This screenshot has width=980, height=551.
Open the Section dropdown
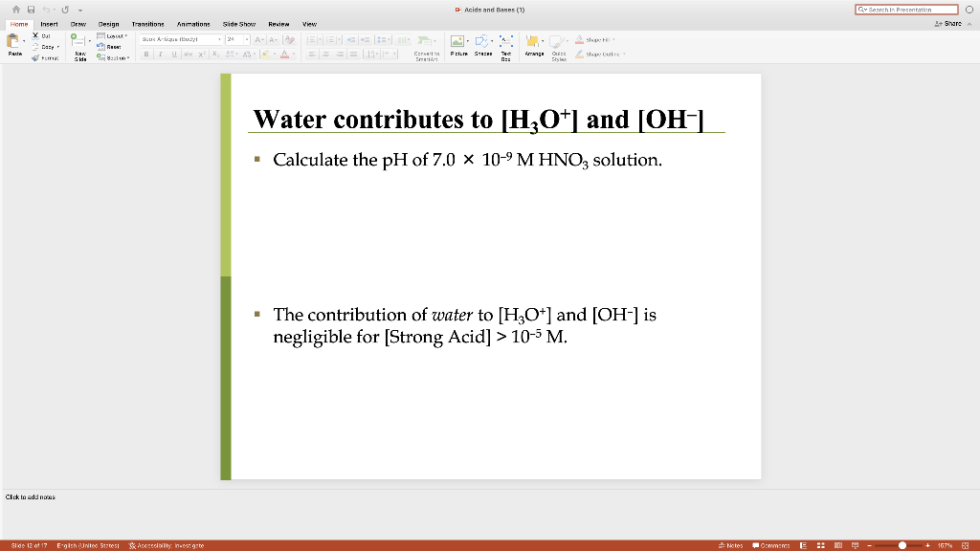pyautogui.click(x=113, y=58)
